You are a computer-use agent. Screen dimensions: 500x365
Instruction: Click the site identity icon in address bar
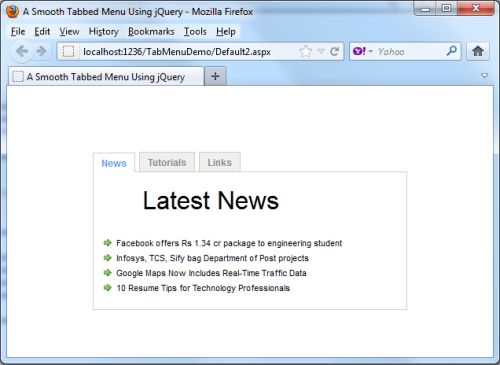[x=68, y=51]
